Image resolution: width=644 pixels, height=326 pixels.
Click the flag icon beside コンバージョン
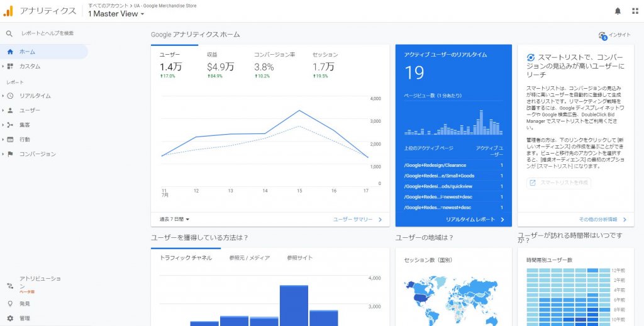pos(10,154)
